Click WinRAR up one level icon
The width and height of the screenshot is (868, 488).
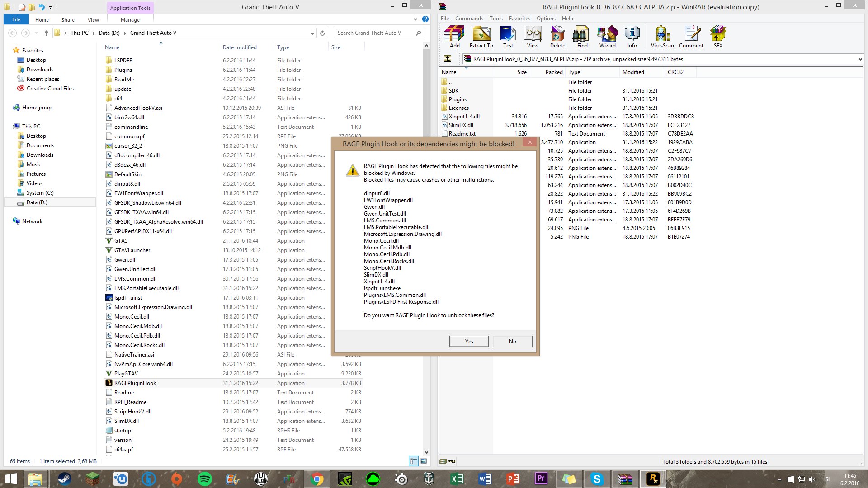448,59
